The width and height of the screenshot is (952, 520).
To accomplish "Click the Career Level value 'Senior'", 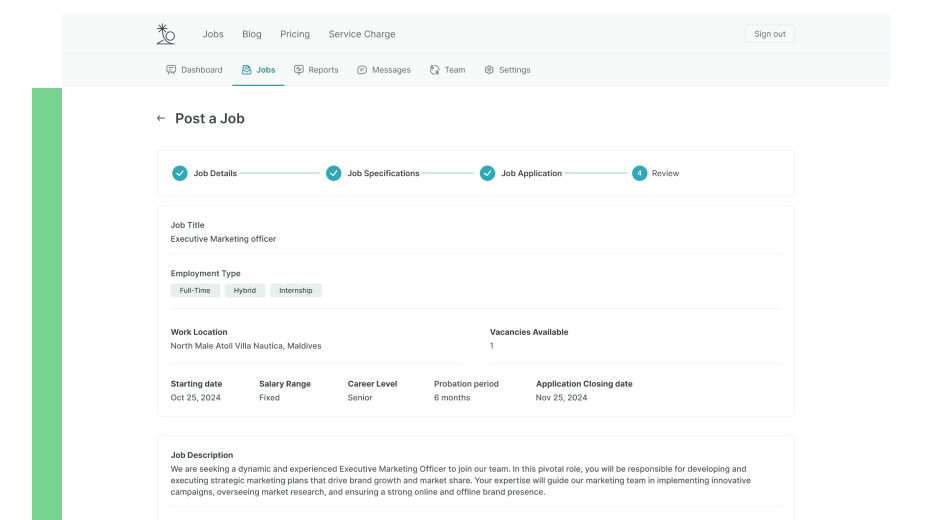I will tap(360, 397).
